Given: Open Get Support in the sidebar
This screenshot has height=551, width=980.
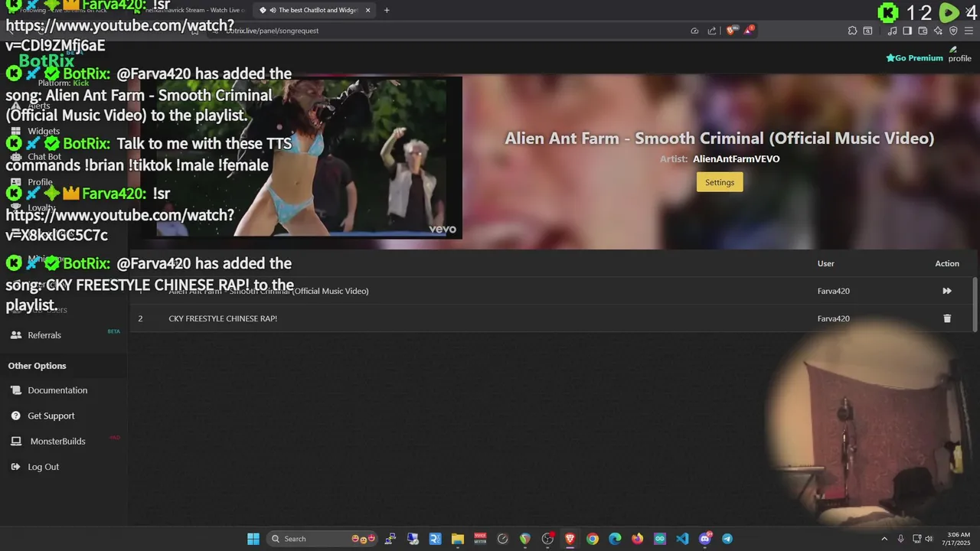Looking at the screenshot, I should (51, 416).
